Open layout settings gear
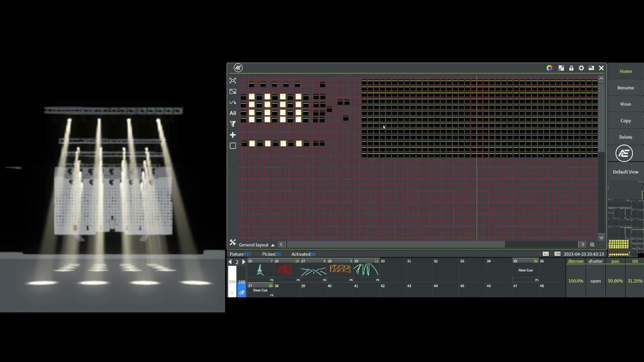 pyautogui.click(x=581, y=68)
